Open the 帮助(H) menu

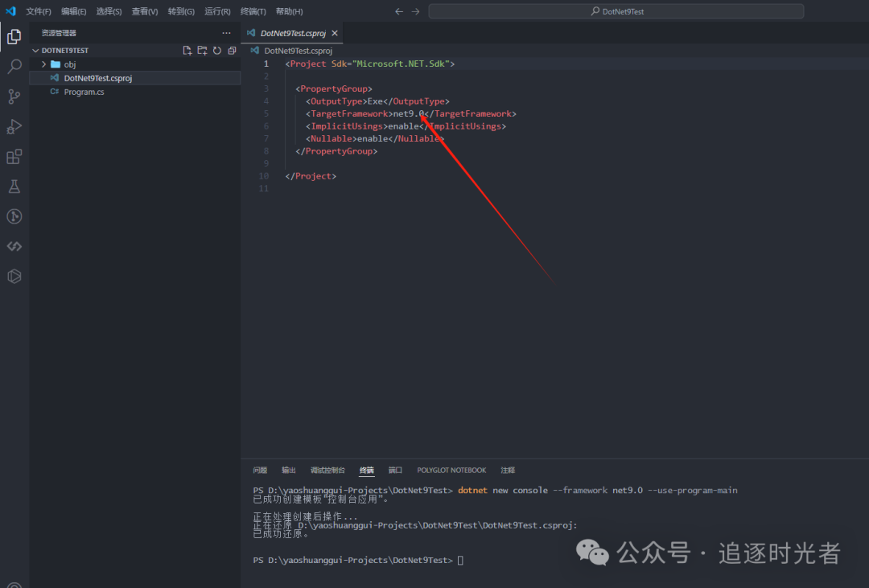coord(290,11)
